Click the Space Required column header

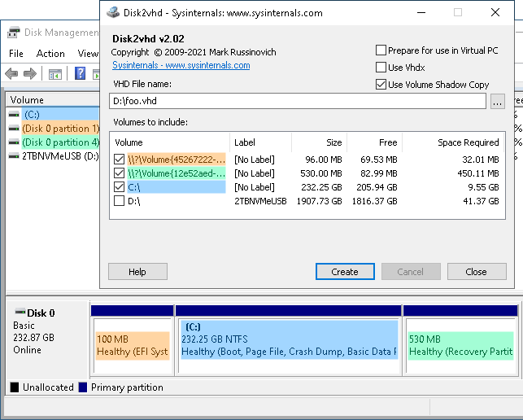[x=454, y=142]
